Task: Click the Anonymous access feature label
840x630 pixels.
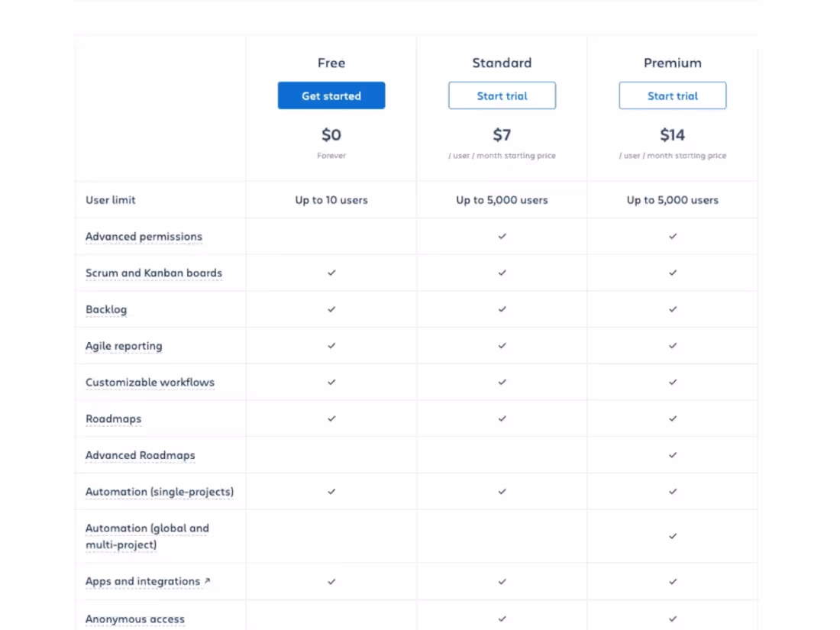Action: pyautogui.click(x=134, y=619)
